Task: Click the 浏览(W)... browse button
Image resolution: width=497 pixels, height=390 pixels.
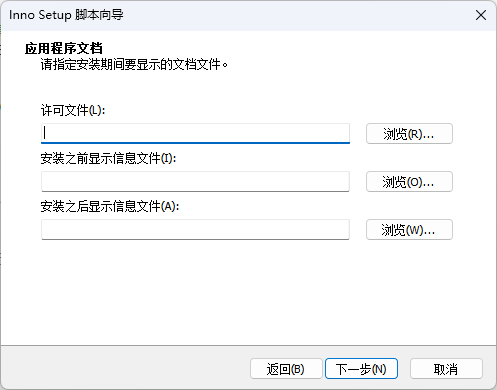Action: point(409,230)
